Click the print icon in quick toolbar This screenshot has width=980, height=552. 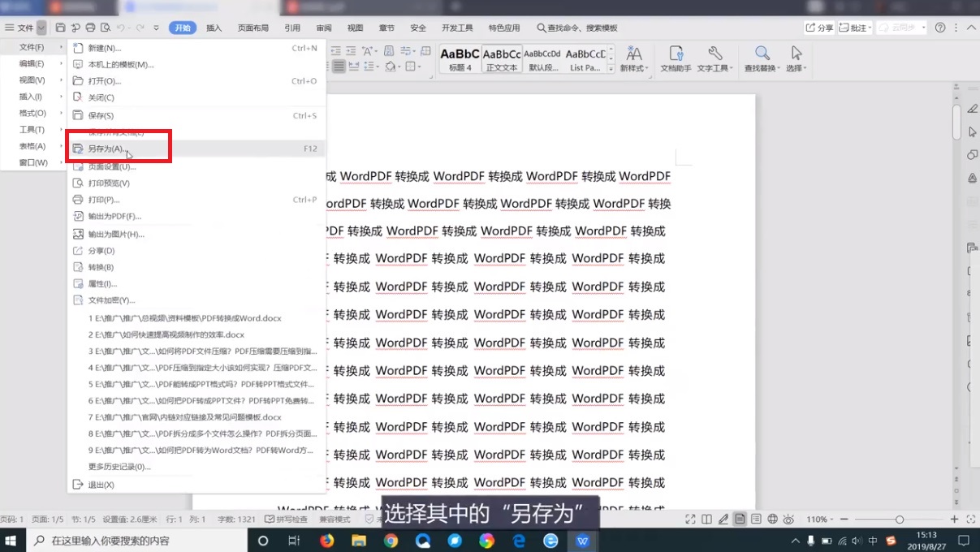[90, 28]
